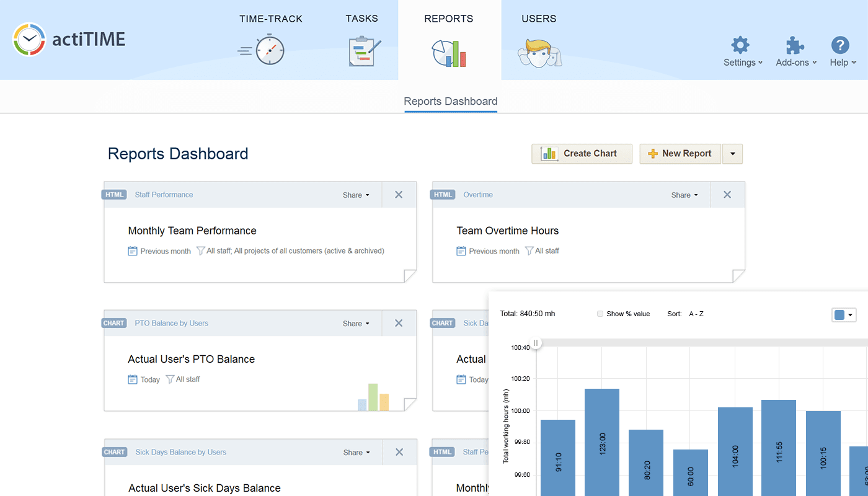
Task: Click calendar icon in Team Overtime Hours
Action: [x=461, y=250]
